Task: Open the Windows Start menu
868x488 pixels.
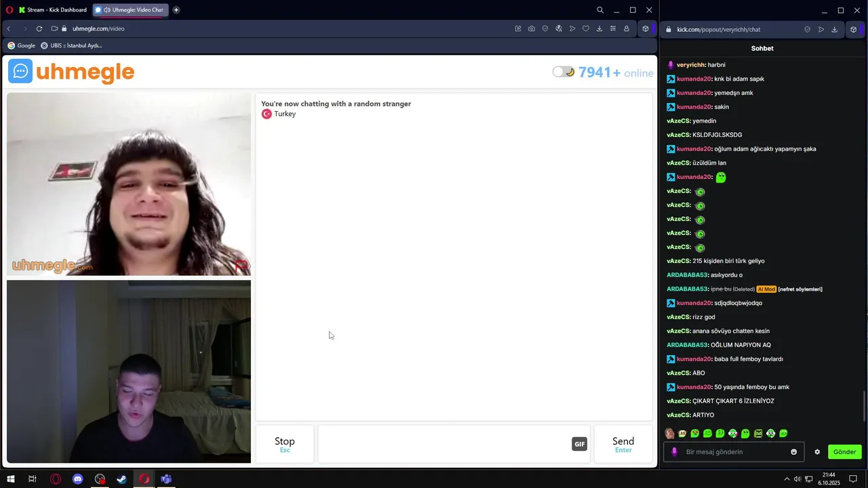Action: pos(10,479)
